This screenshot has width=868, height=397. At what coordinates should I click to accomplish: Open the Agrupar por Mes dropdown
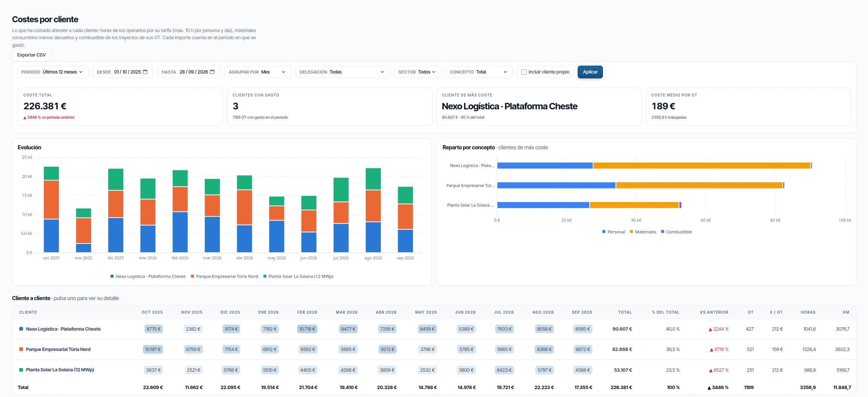coord(258,72)
